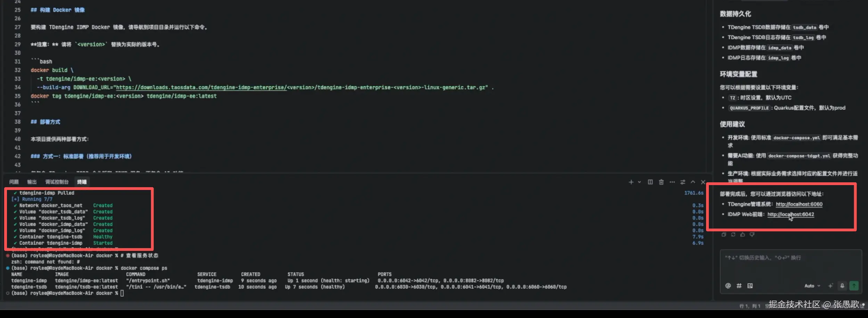Start voice input with the microphone icon
868x318 pixels.
[x=842, y=286]
